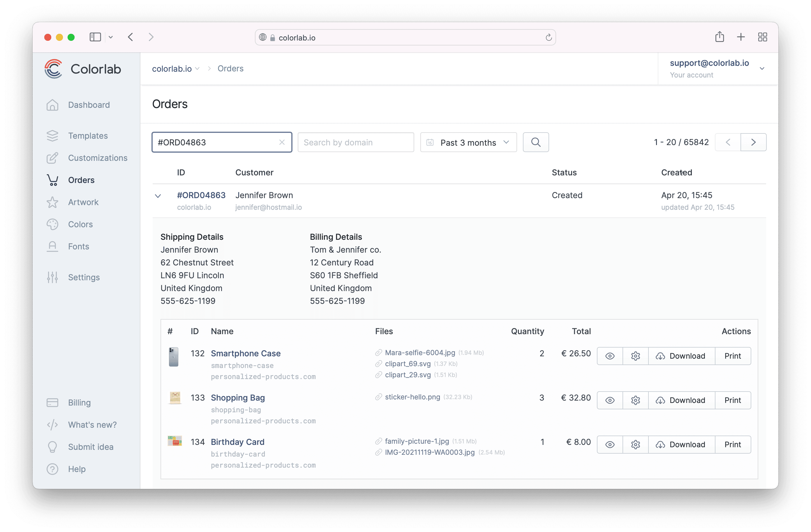Collapse order #ORD04863 details

point(158,195)
